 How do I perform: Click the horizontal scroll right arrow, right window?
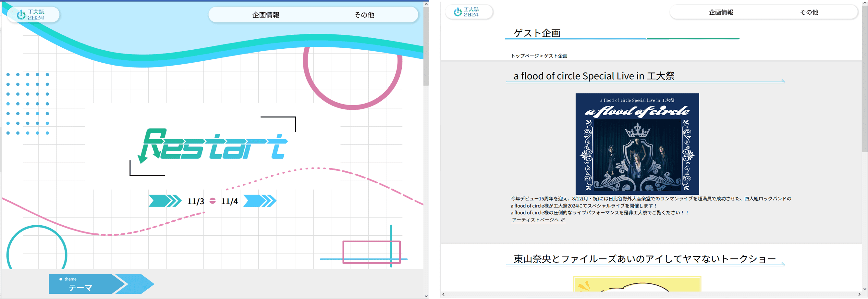(859, 294)
